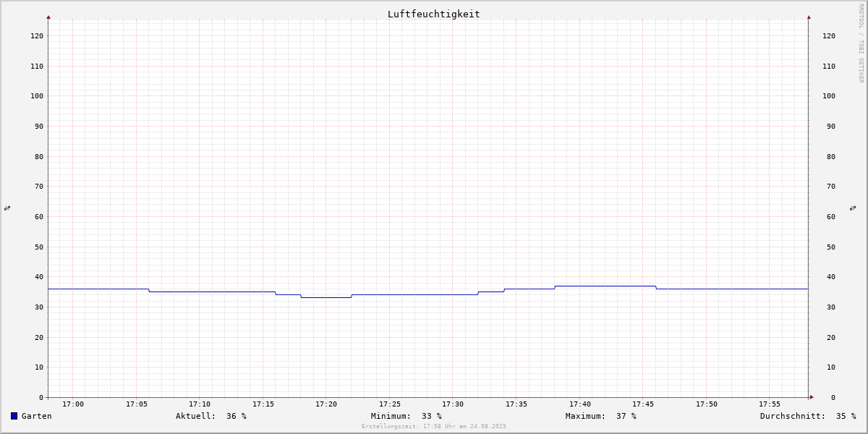Click the 40 label on the left axis

(x=39, y=276)
